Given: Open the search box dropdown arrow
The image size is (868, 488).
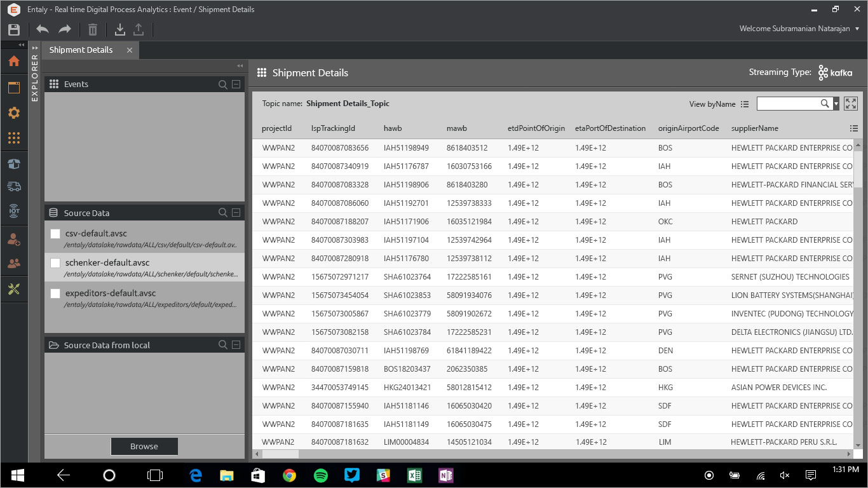Looking at the screenshot, I should tap(836, 104).
